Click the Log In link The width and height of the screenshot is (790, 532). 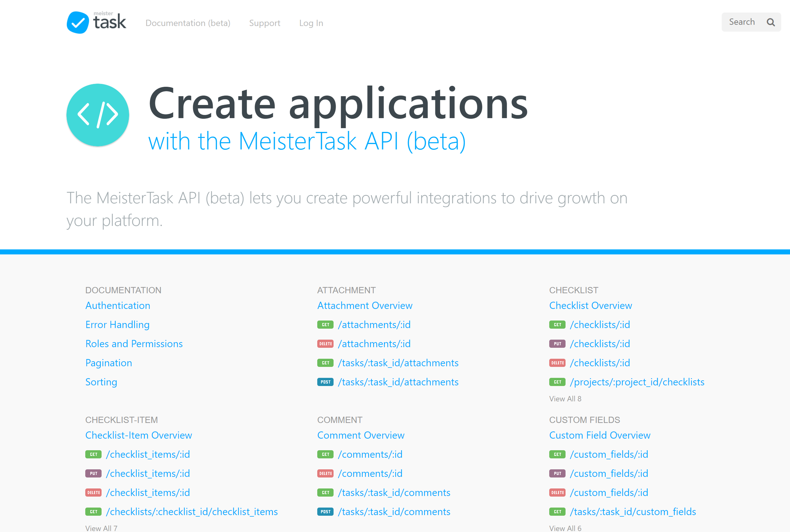point(311,23)
